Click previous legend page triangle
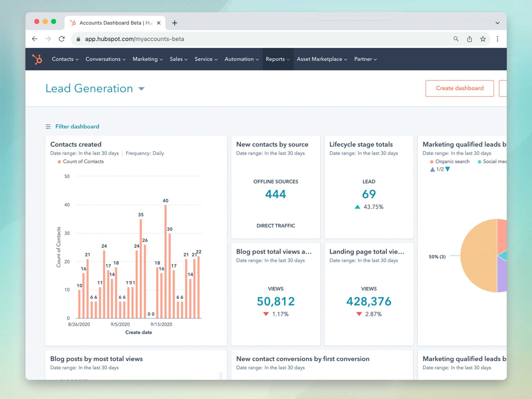 433,169
